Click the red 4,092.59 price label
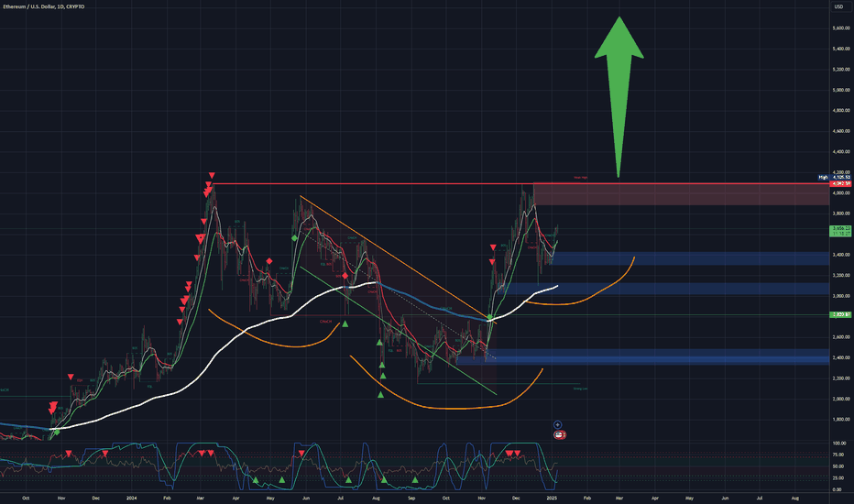This screenshot has width=854, height=504. [x=841, y=183]
